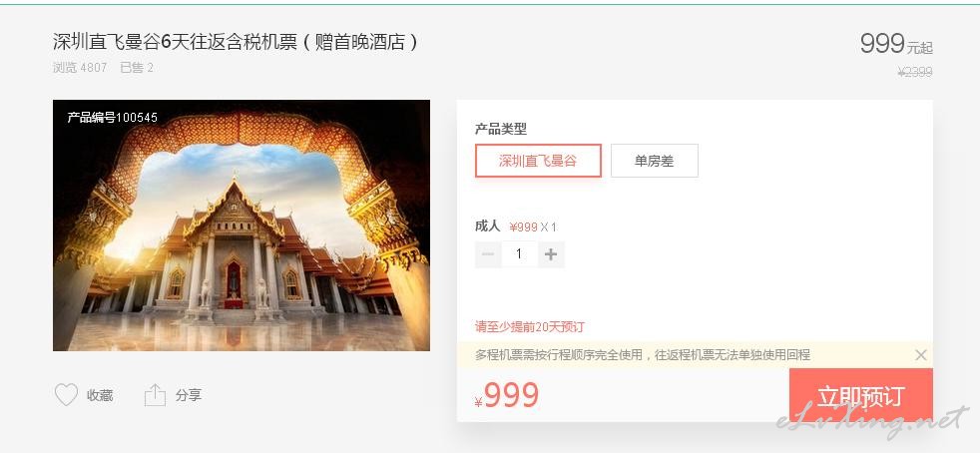Click the 分享 text label
This screenshot has height=453, width=980.
[x=189, y=395]
